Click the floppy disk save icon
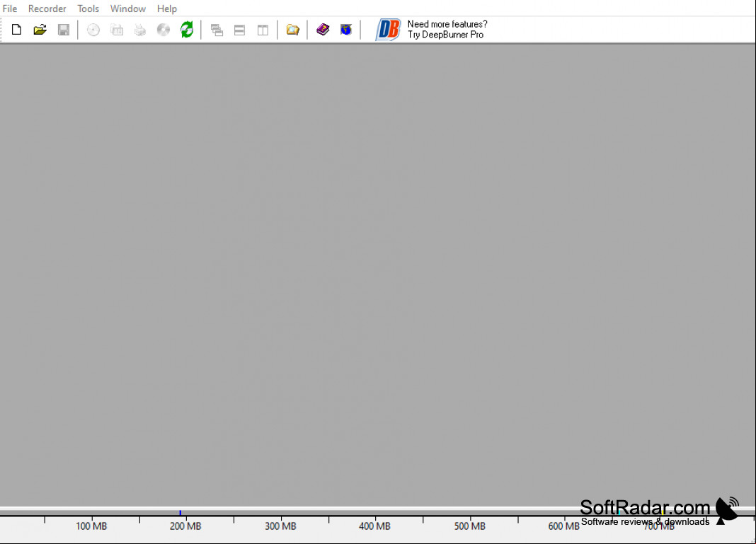This screenshot has width=756, height=544. pyautogui.click(x=64, y=30)
